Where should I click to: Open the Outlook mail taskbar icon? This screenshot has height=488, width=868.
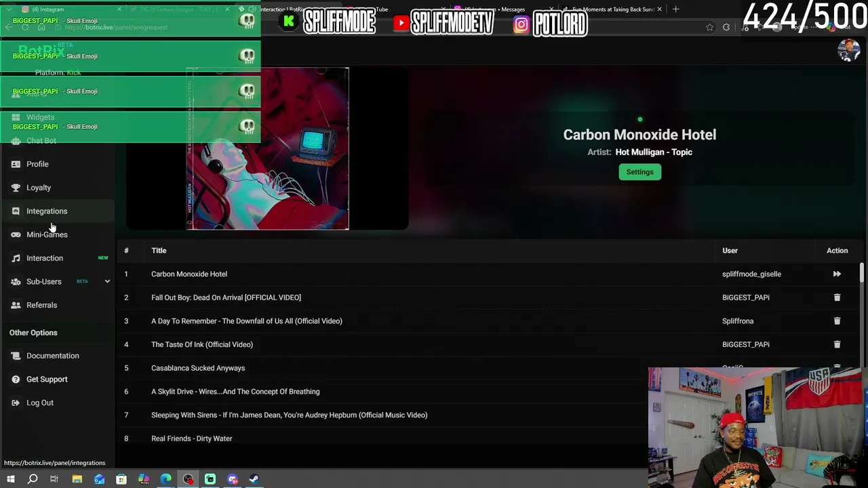coord(99,479)
